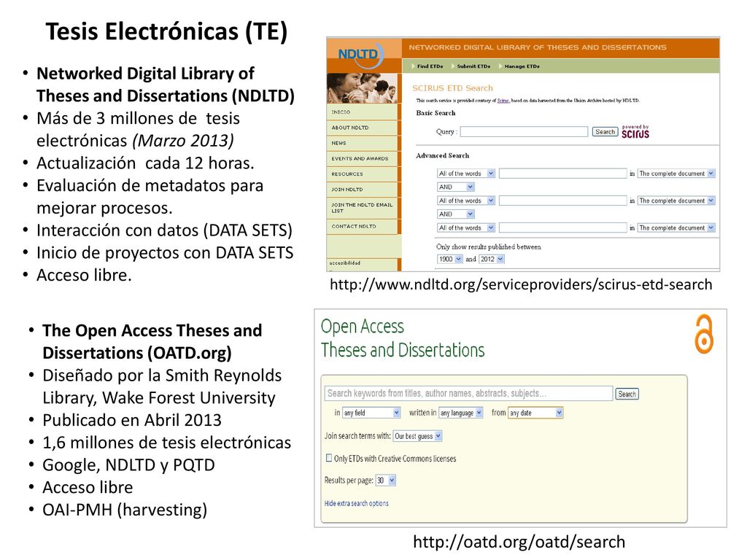Click the 'Inicio de proyectos con DATA SETS' bullet
747x560 pixels.
[x=165, y=253]
